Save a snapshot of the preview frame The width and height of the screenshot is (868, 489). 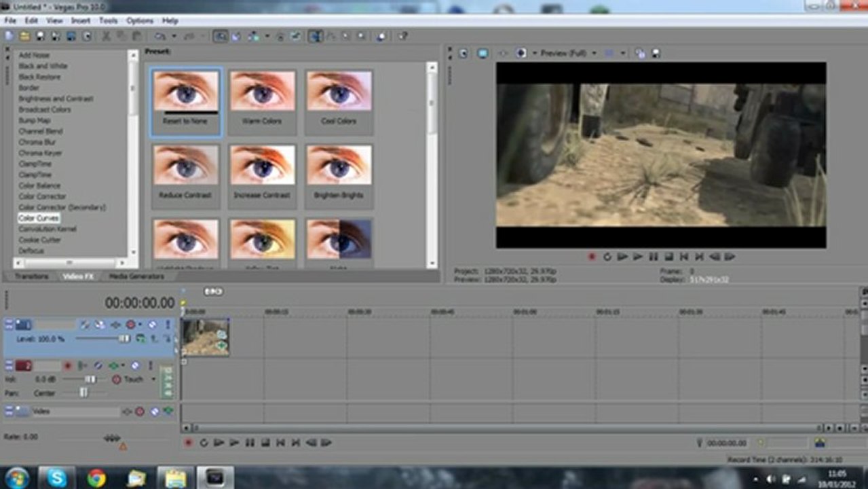point(656,53)
